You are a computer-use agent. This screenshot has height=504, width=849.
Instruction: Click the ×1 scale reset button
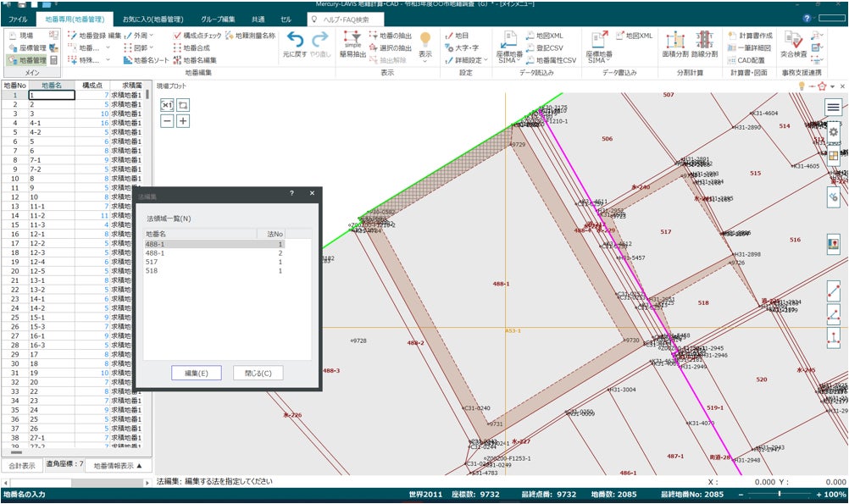167,105
